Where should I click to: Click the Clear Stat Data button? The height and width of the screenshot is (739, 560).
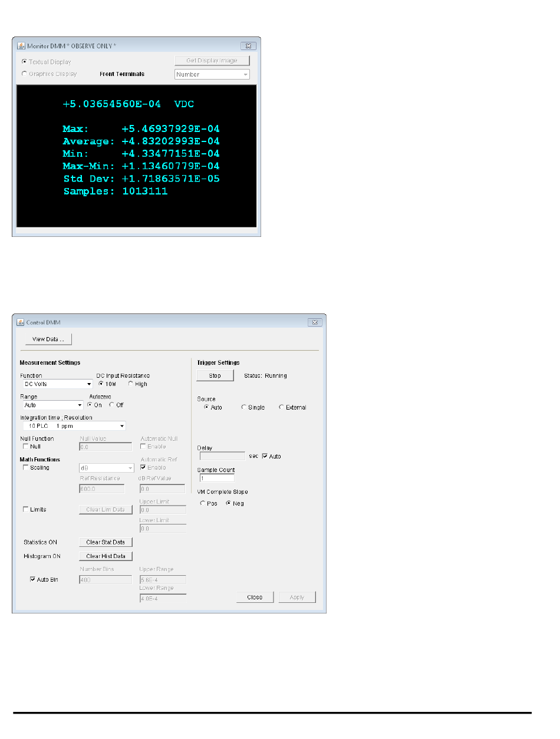106,542
